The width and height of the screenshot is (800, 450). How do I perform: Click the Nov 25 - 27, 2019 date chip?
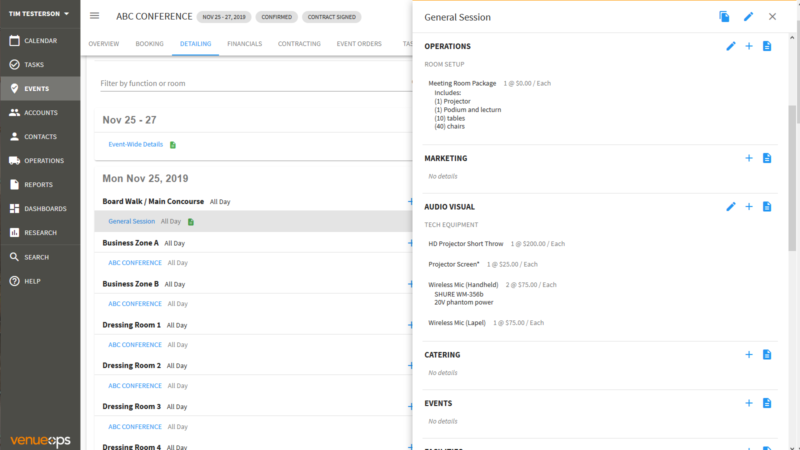(x=224, y=17)
